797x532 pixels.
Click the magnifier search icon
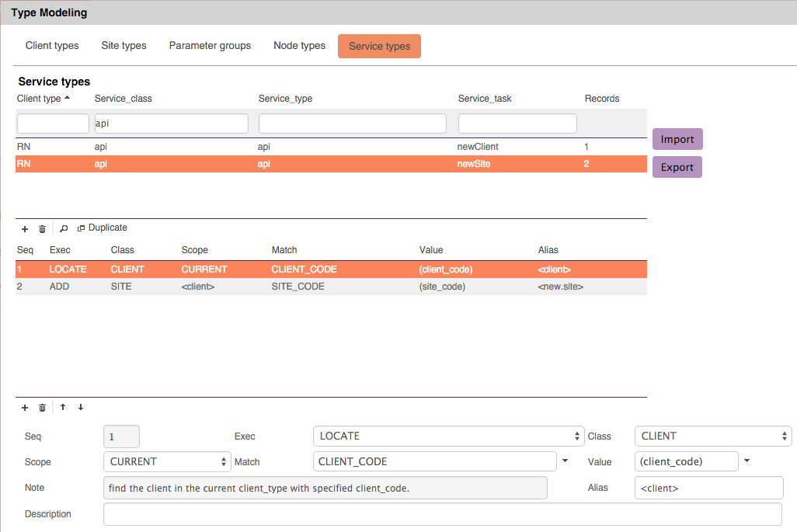pyautogui.click(x=64, y=229)
